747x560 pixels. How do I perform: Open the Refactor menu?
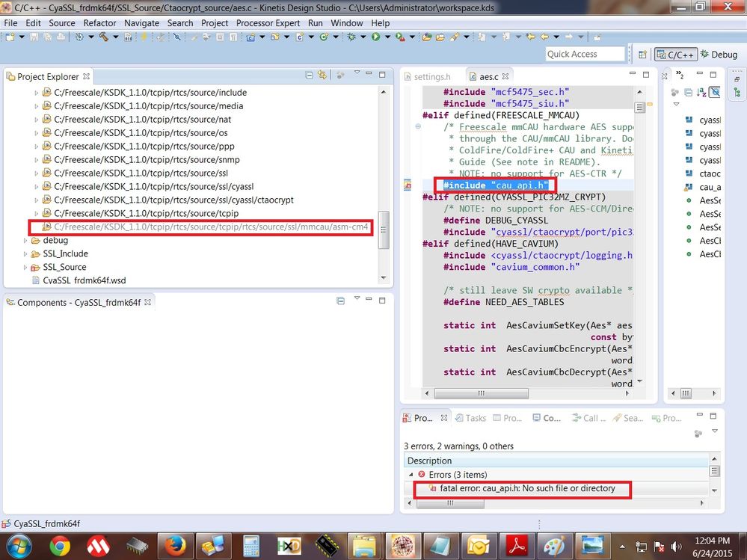coord(99,23)
